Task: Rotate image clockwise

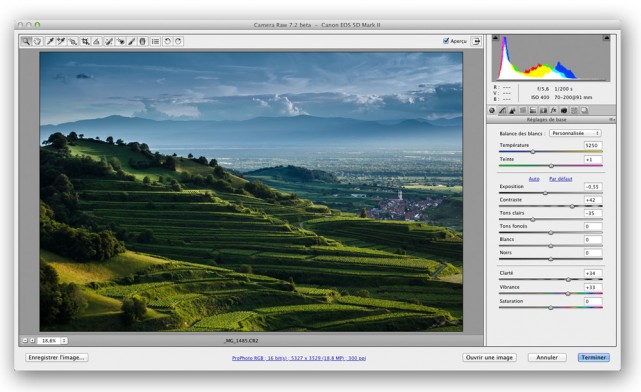Action: pyautogui.click(x=178, y=41)
